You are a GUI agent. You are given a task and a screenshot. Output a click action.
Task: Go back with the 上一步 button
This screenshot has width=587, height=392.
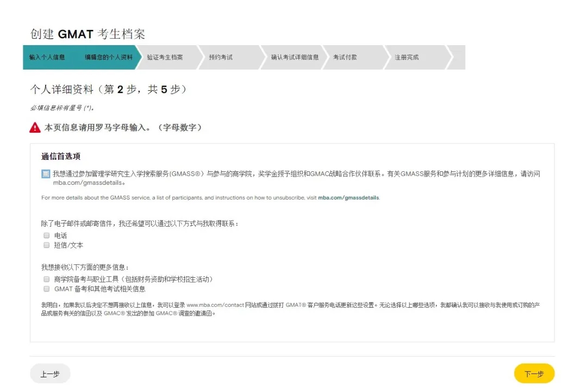point(50,374)
